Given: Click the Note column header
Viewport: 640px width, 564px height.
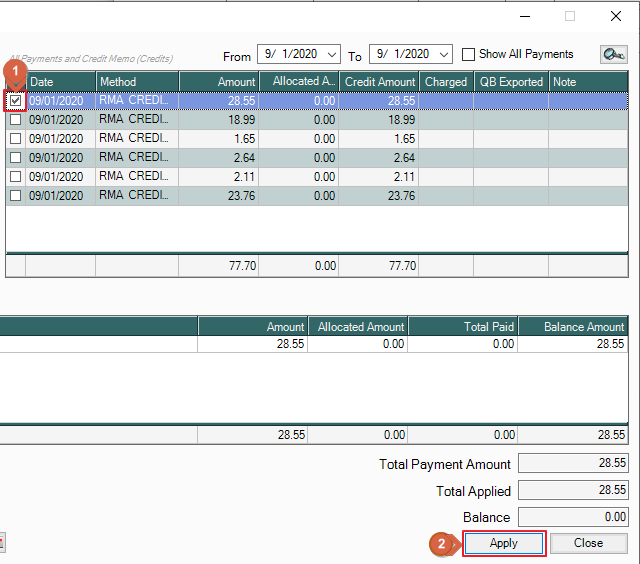Looking at the screenshot, I should tap(590, 82).
